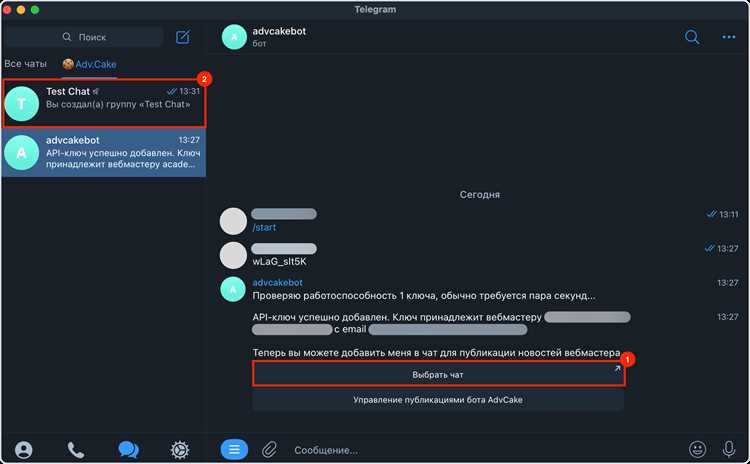The height and width of the screenshot is (464, 750).
Task: Open advcakebot conversation in chat list
Action: tap(104, 153)
